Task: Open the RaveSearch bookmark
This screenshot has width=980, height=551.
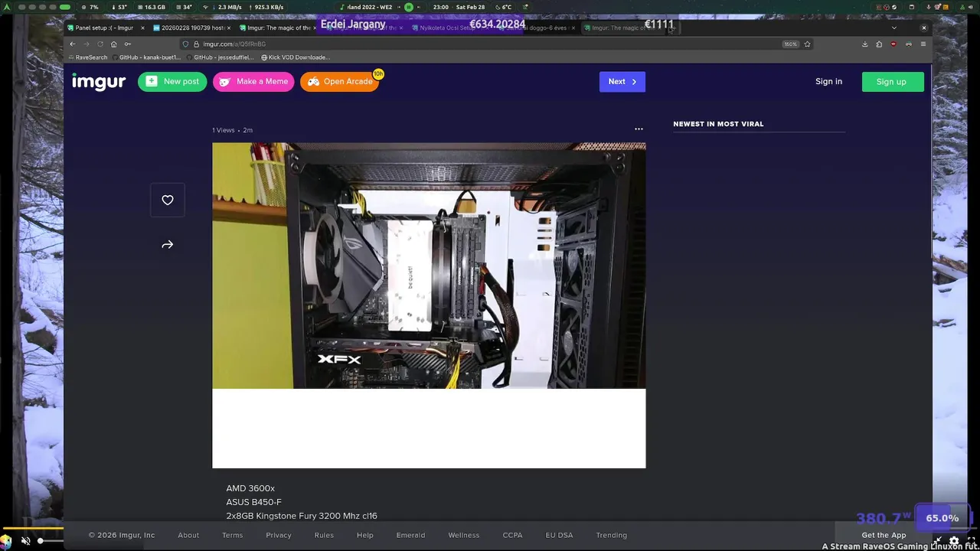Action: coord(88,57)
